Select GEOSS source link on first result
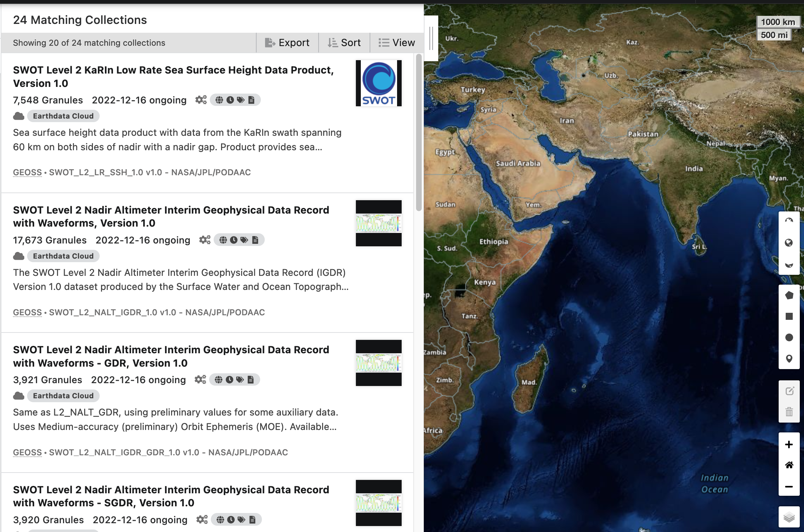Viewport: 804px width, 532px height. [x=27, y=172]
